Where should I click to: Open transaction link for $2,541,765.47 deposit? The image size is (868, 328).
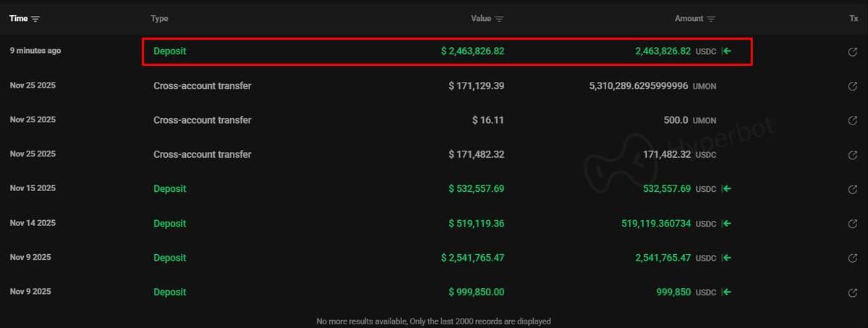(852, 258)
